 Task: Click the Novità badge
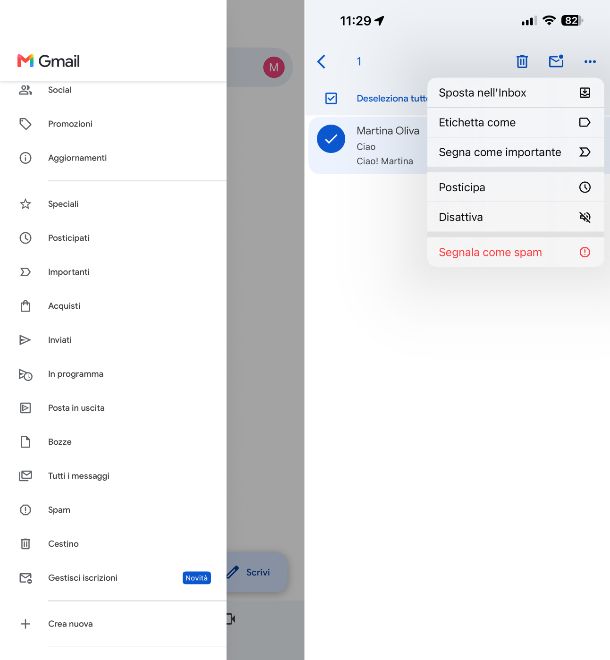tap(197, 578)
